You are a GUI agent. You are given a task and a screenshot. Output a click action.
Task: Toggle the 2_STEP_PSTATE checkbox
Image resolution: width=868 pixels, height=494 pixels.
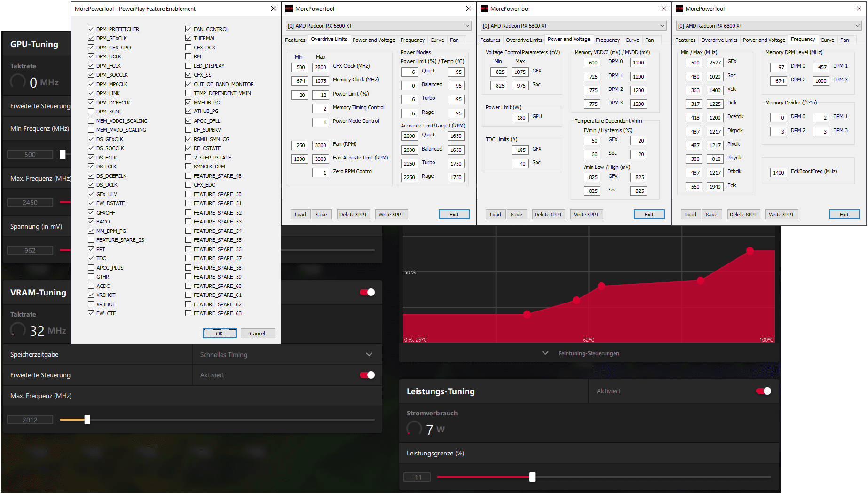coord(188,157)
